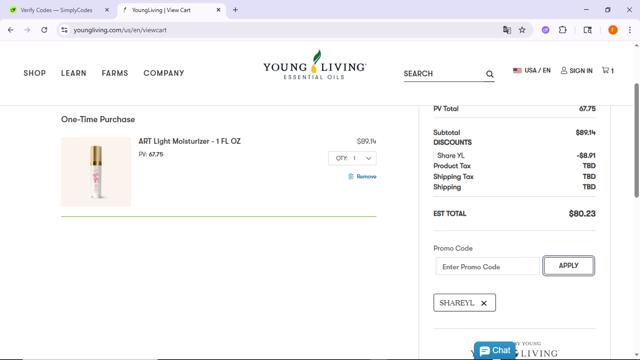The image size is (640, 360).
Task: Open the orange profile avatar
Action: 613,30
